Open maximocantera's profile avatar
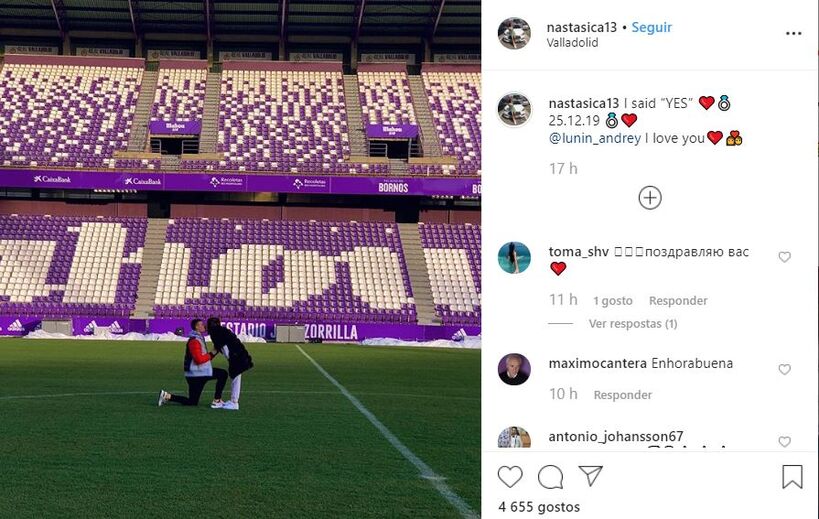Screen dimensions: 819x519 point(514,369)
